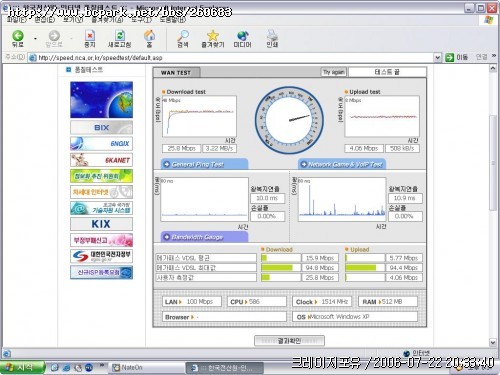Click the speedometer gauge dial
Screen dimensions: 500x375
[x=289, y=120]
